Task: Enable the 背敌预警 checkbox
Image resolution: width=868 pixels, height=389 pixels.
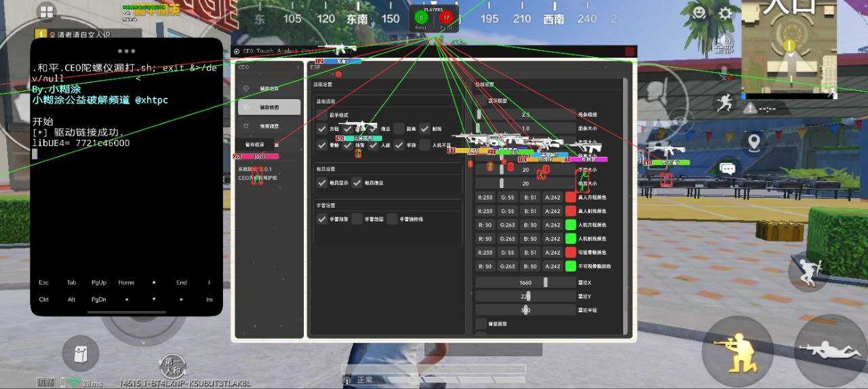Action: pos(481,324)
